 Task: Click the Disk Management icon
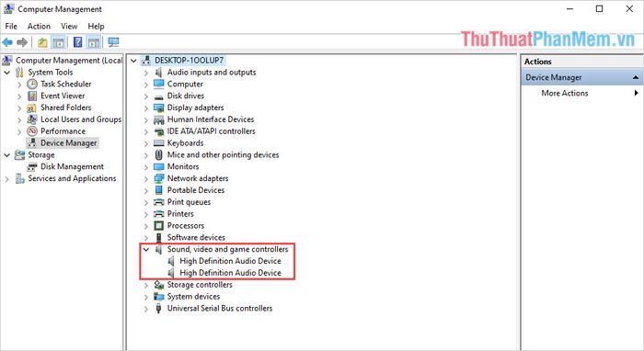32,167
